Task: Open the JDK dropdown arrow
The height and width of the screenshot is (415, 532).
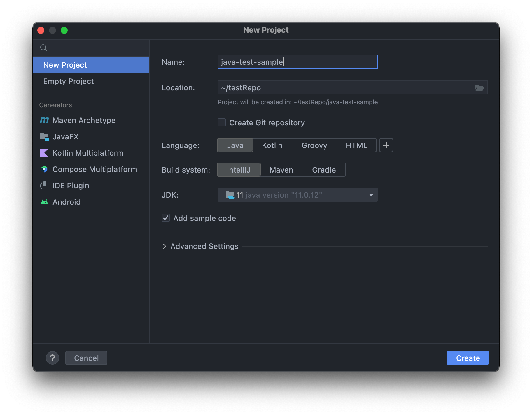Action: pyautogui.click(x=371, y=195)
